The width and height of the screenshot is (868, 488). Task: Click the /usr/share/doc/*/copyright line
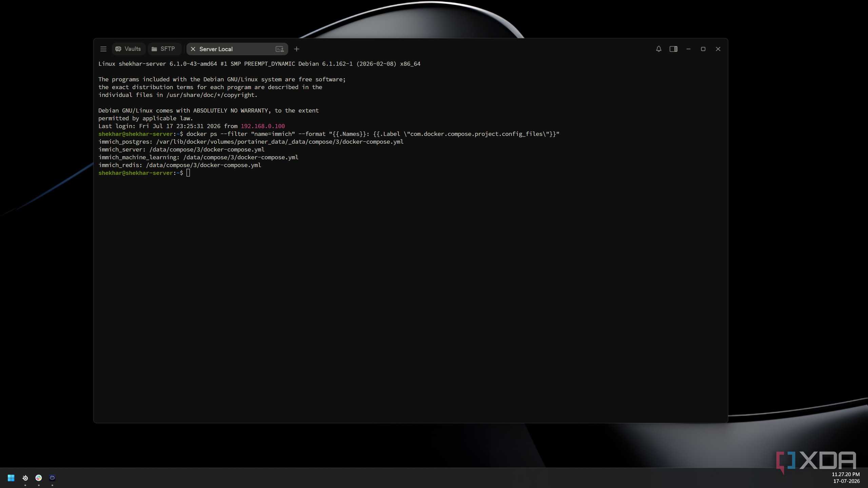point(178,95)
